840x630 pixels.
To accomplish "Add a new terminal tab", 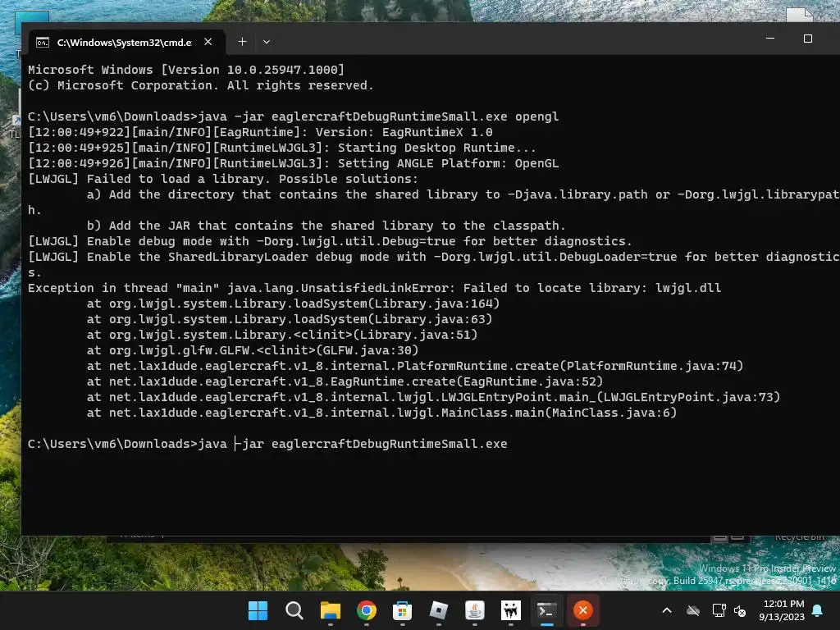I will coord(242,42).
